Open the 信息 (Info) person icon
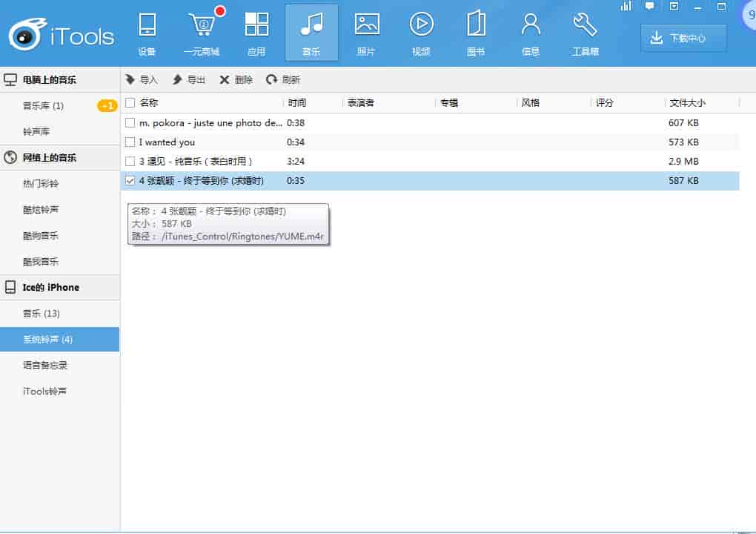The image size is (756, 534). point(531,24)
